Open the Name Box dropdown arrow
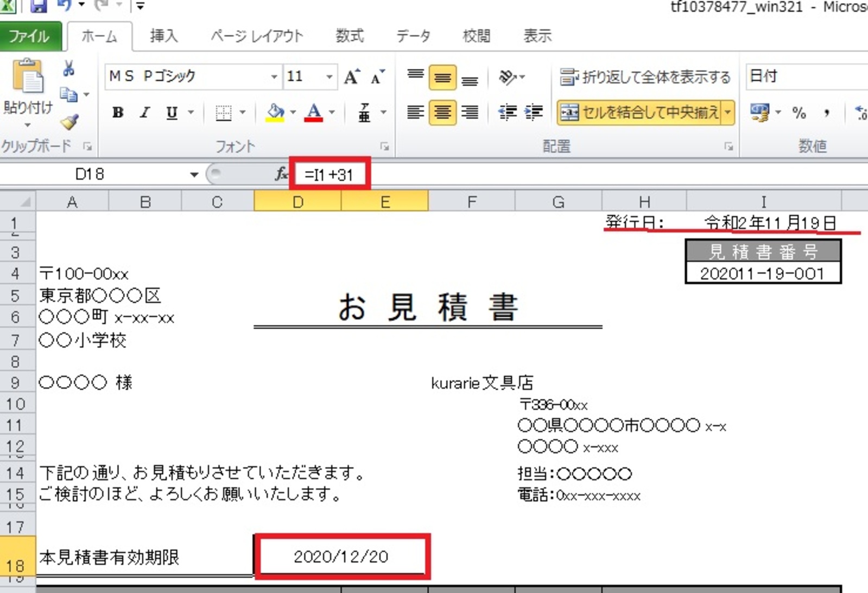Screen dimensions: 868x593 point(194,175)
